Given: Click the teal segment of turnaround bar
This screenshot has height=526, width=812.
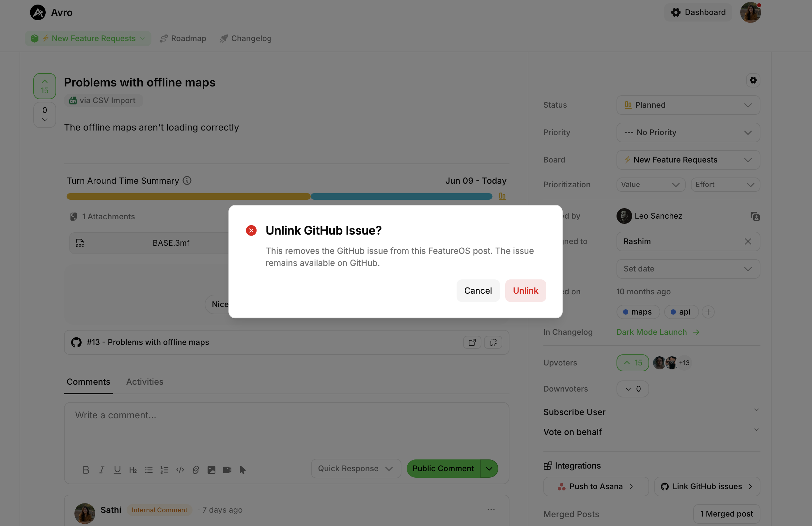Looking at the screenshot, I should [401, 196].
